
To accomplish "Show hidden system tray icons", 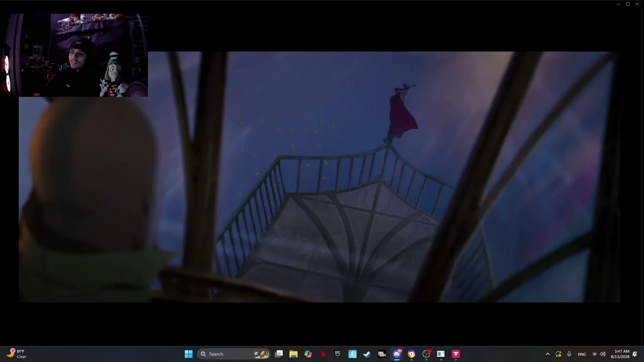I will click(547, 354).
